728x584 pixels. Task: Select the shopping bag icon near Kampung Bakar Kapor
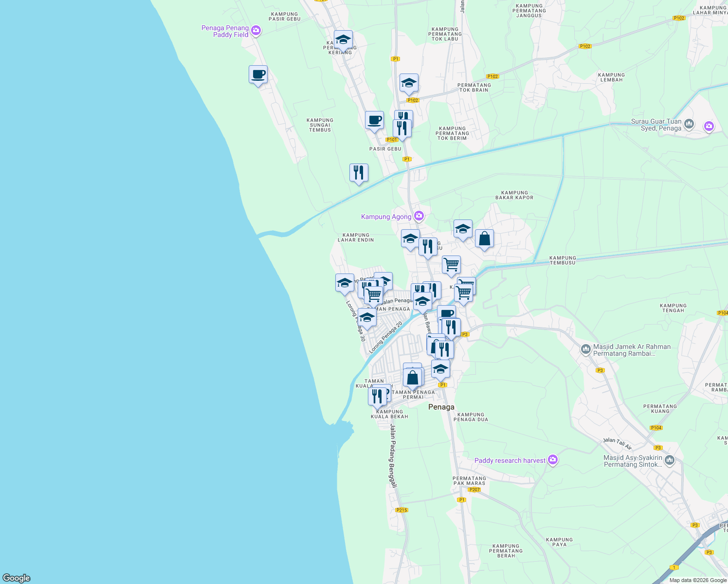point(484,238)
